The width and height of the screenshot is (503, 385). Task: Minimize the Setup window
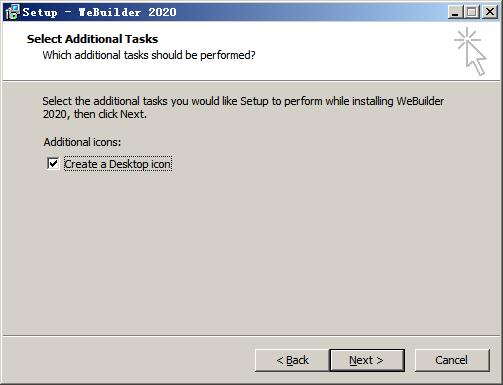click(455, 12)
